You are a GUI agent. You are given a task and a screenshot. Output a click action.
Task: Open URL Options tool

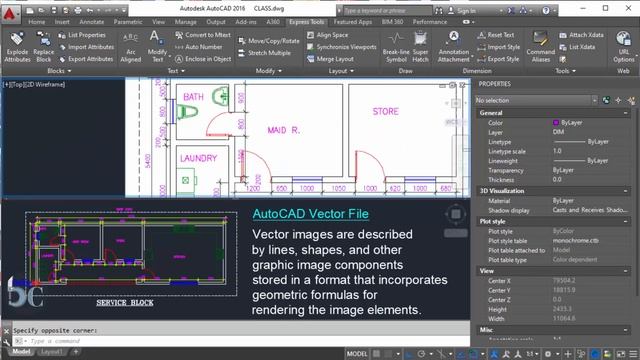pyautogui.click(x=623, y=47)
